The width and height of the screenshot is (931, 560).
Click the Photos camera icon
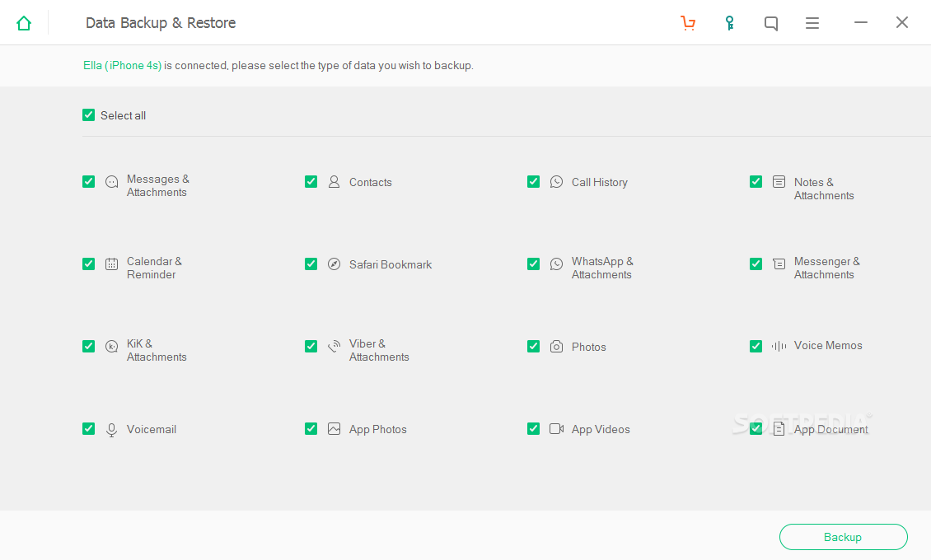click(x=556, y=347)
